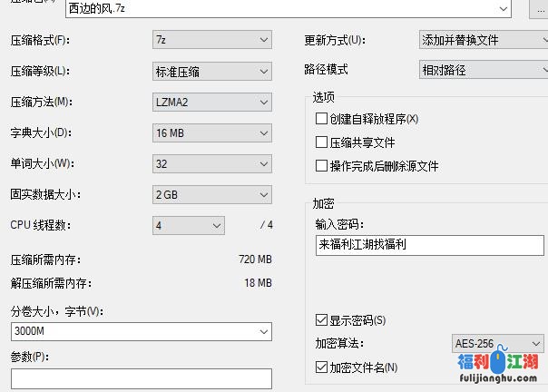Expand the 字典大小 16 MB dropdown

coord(212,132)
